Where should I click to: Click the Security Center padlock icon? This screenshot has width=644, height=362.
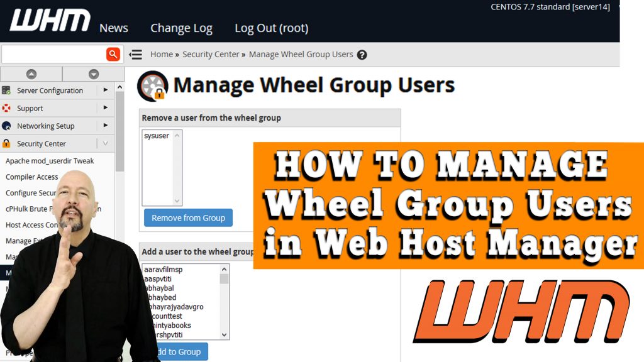click(x=6, y=143)
